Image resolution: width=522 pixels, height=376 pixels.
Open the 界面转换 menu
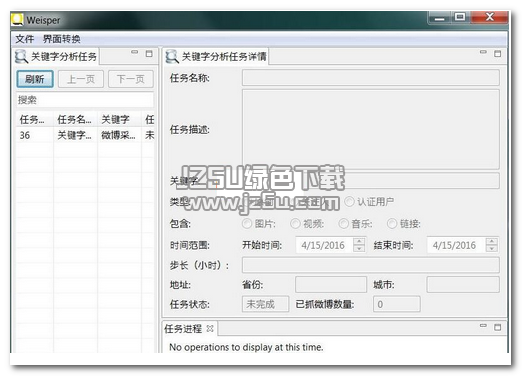62,39
